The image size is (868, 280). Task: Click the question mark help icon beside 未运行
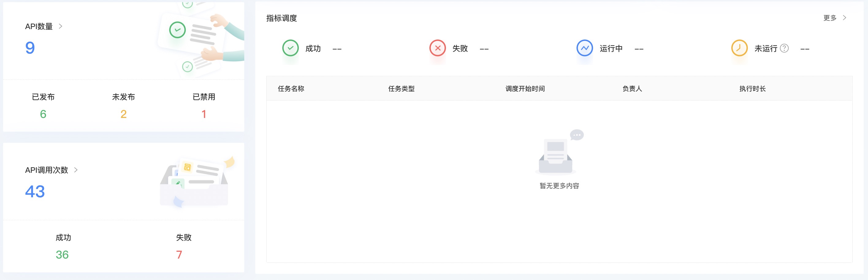pyautogui.click(x=784, y=48)
